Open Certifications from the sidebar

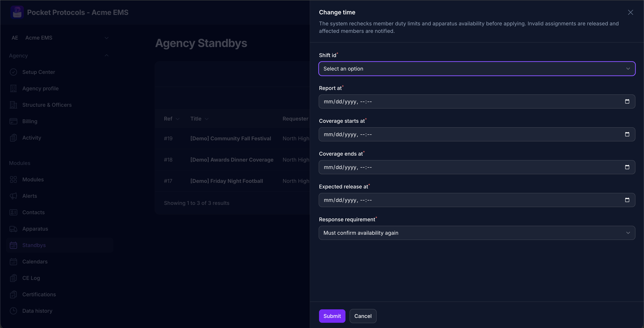59,294
